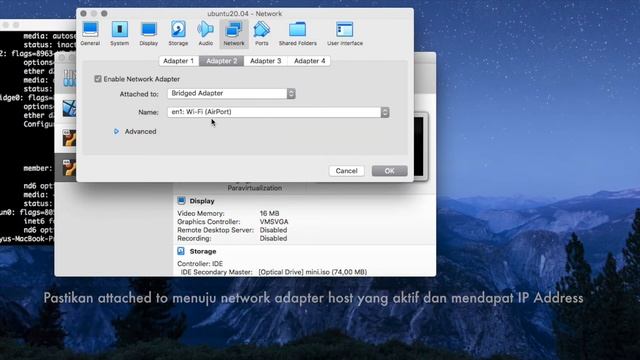This screenshot has height=360, width=640.
Task: Click the Paravirtualization text in details
Action: click(255, 188)
